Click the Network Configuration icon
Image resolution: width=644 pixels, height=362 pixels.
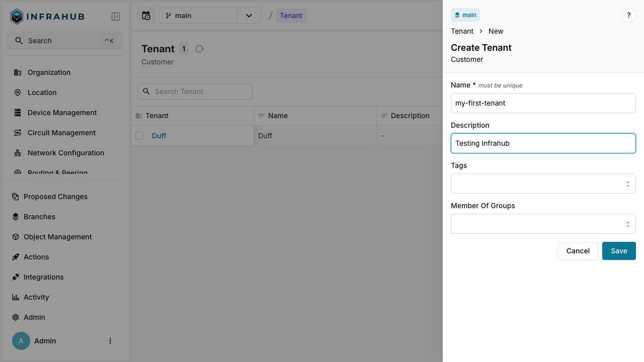(18, 153)
